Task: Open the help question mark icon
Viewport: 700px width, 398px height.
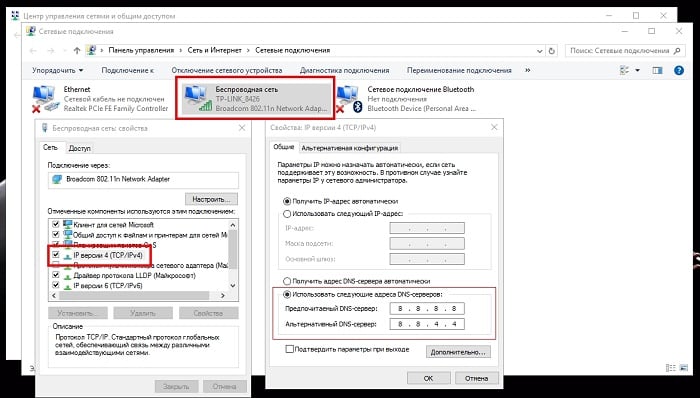Action: (x=679, y=70)
